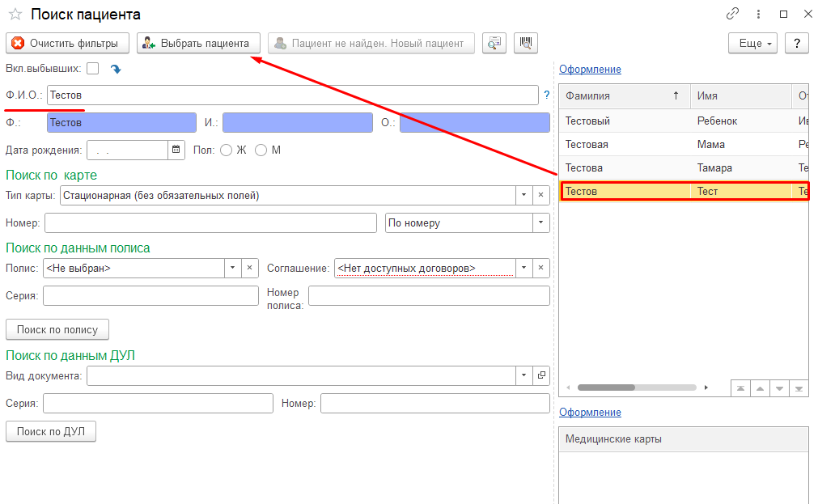Click the Очистить фильтры button
The width and height of the screenshot is (818, 504).
67,44
